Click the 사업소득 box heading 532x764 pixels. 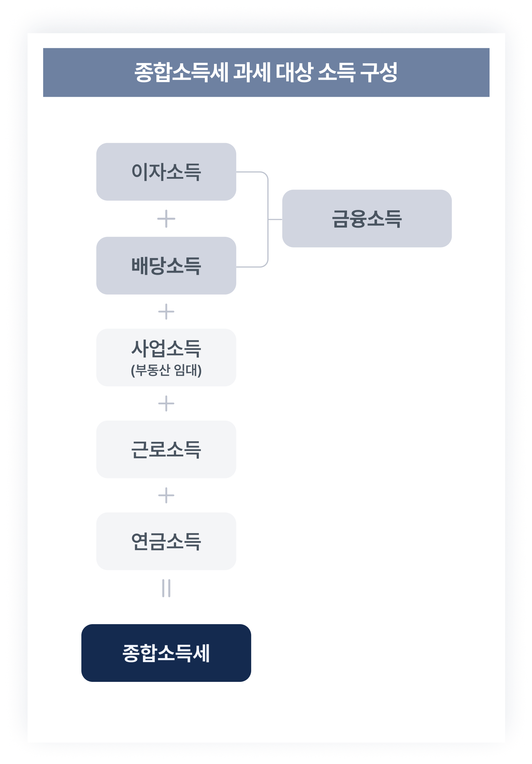tap(166, 348)
